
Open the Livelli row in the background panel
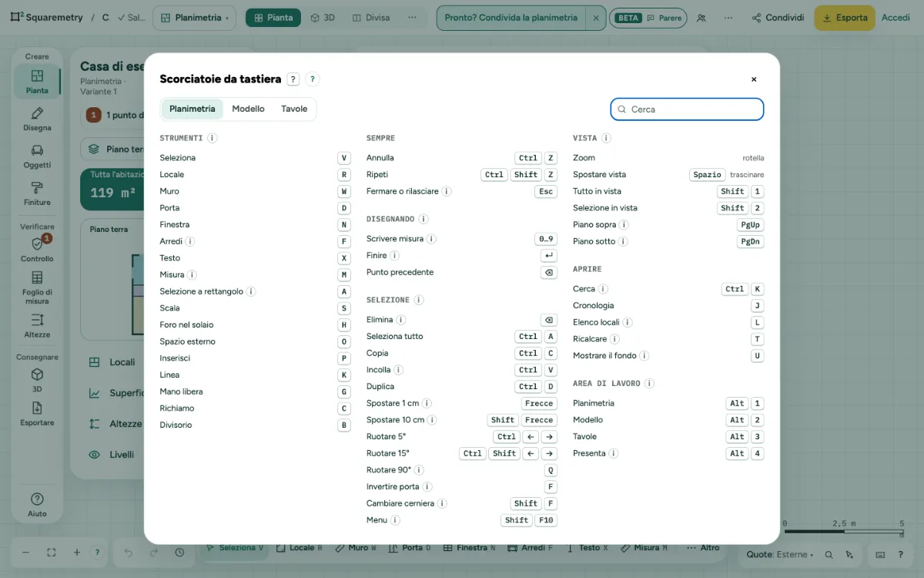pyautogui.click(x=114, y=455)
